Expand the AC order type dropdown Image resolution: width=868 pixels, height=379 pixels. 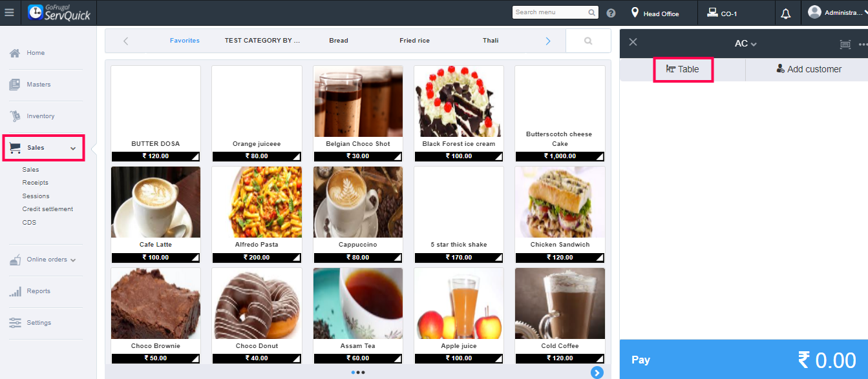tap(745, 43)
